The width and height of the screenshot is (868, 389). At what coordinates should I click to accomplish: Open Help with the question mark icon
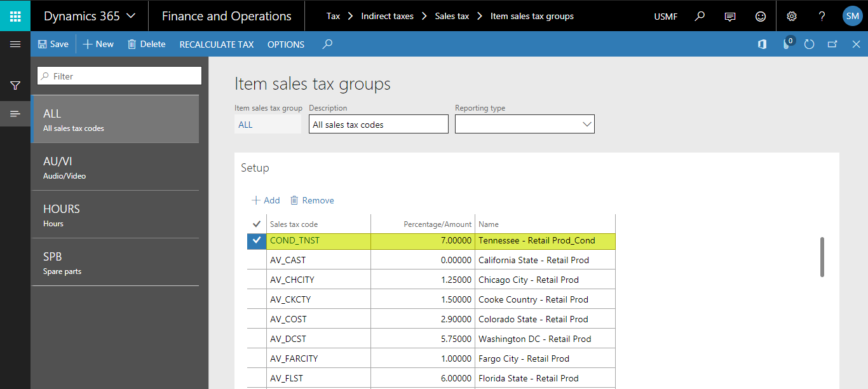pyautogui.click(x=822, y=15)
